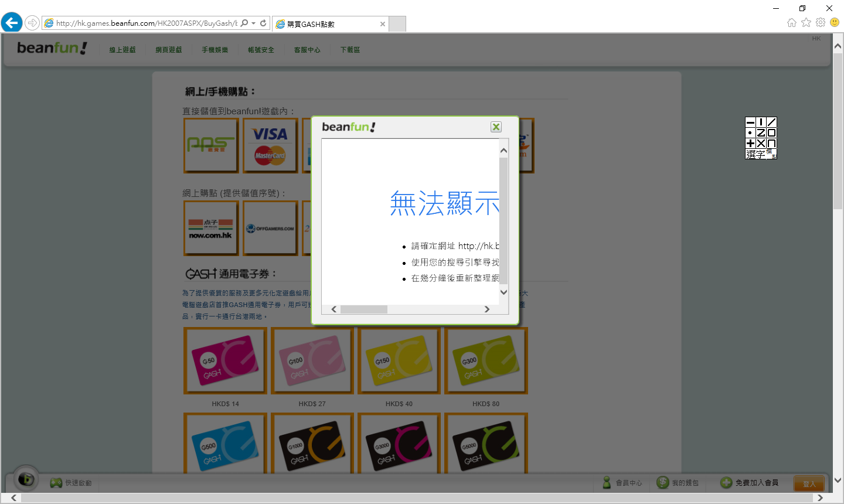Open the 手機娛樂 menu
Image resolution: width=844 pixels, height=504 pixels.
click(x=215, y=50)
